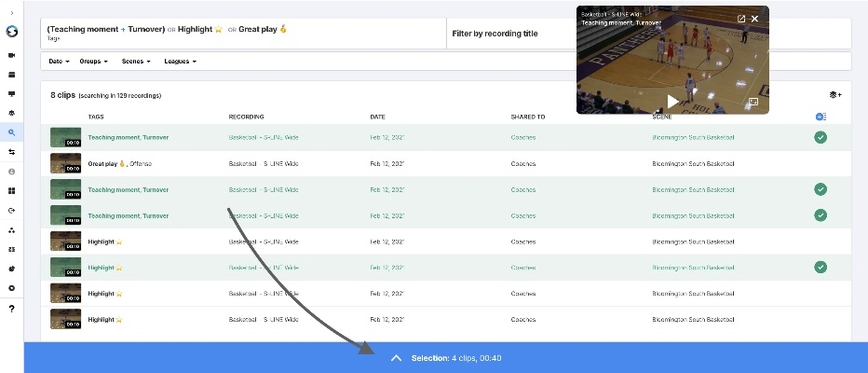
Task: Close the floating video preview
Action: click(x=755, y=19)
